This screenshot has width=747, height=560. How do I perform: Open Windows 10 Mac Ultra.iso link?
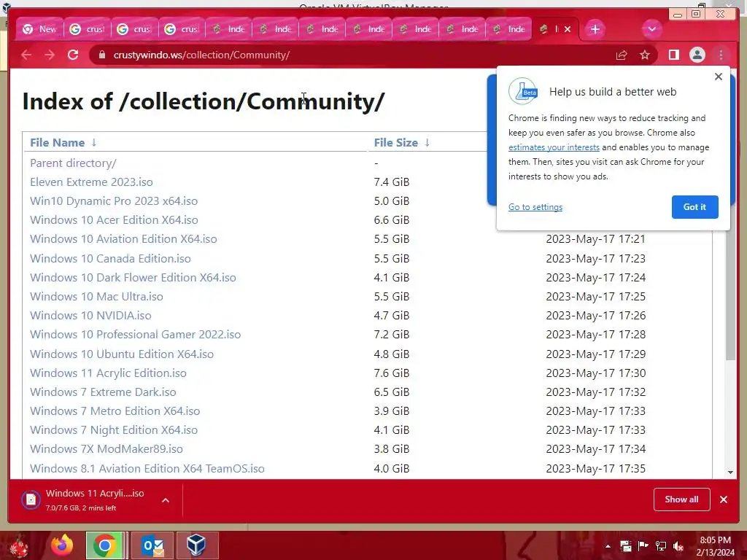[x=97, y=297]
